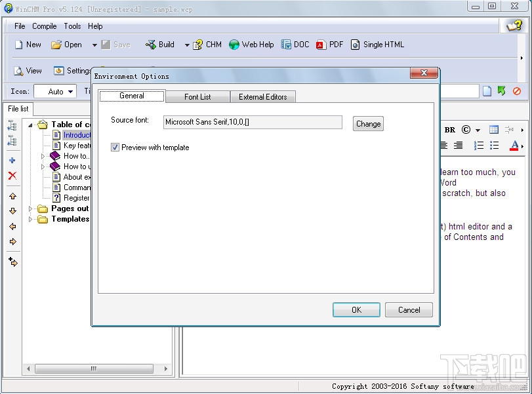Generate Web Help output
The image size is (532, 394).
251,45
